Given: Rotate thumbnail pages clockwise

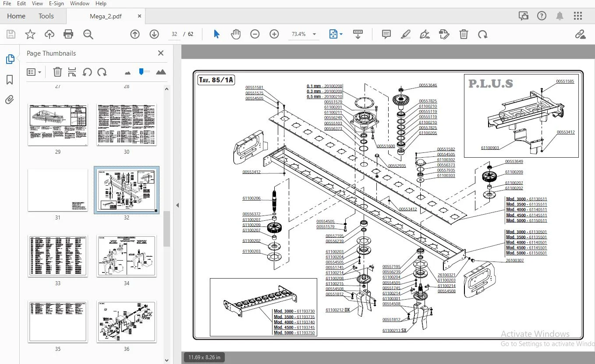Looking at the screenshot, I should [102, 72].
